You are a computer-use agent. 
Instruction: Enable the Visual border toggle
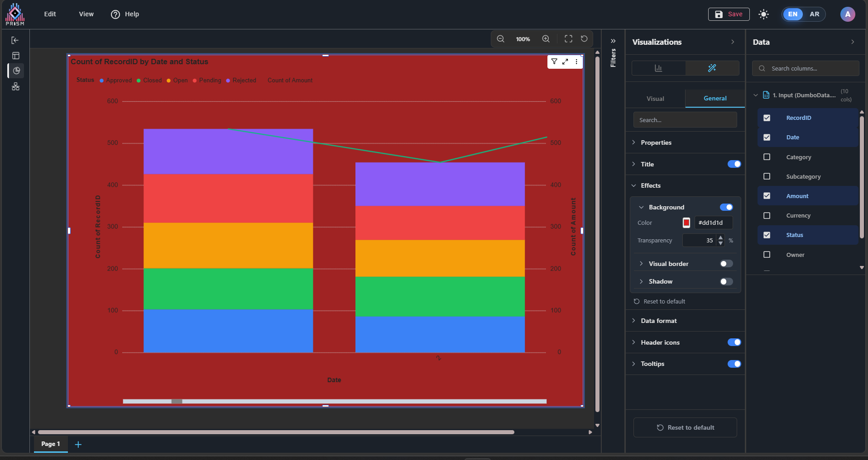pos(726,264)
